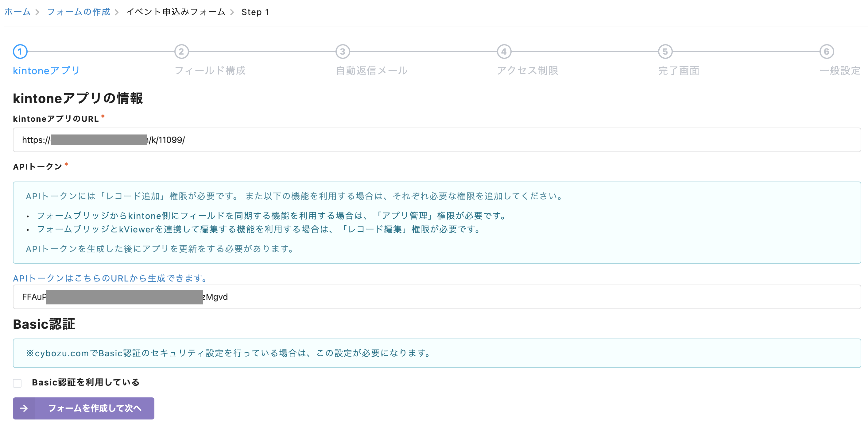Viewport: 868px width, 425px height.
Task: Go to kintoneアプリ step label
Action: [47, 71]
